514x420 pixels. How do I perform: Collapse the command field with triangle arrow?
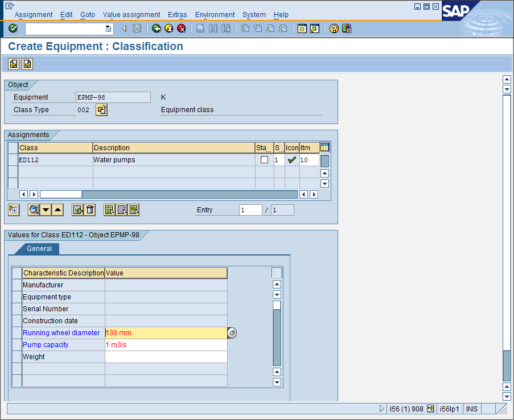point(124,28)
